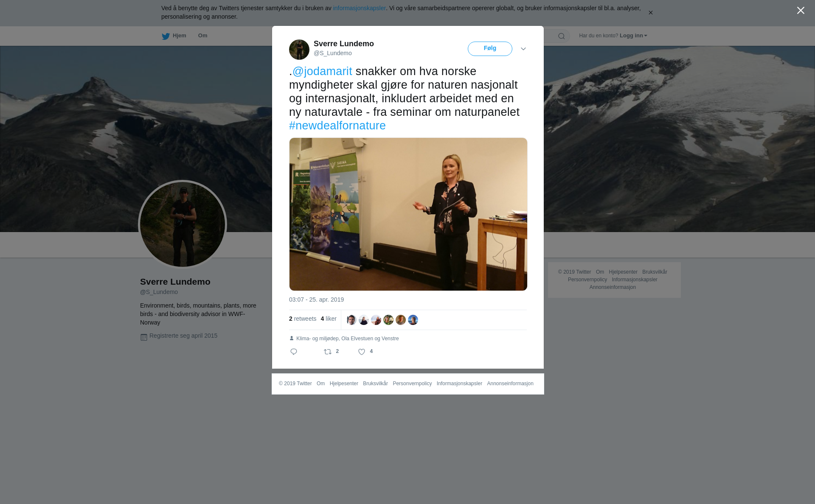Click the Twitter bird Hjem icon
815x504 pixels.
[166, 36]
